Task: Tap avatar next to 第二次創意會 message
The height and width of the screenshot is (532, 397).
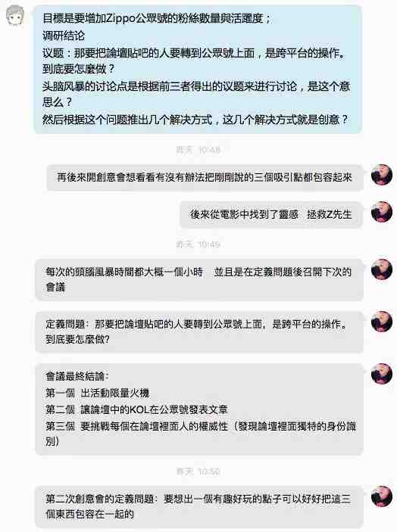Action: (382, 496)
